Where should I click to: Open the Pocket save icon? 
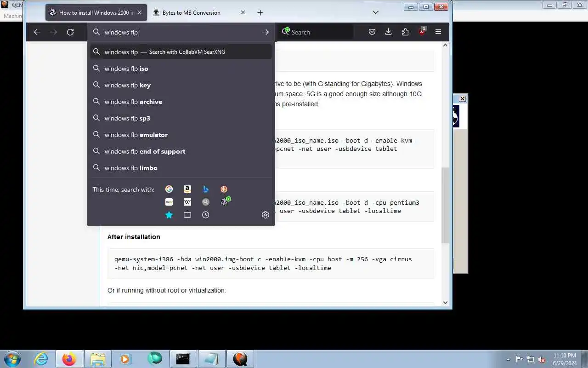click(372, 32)
